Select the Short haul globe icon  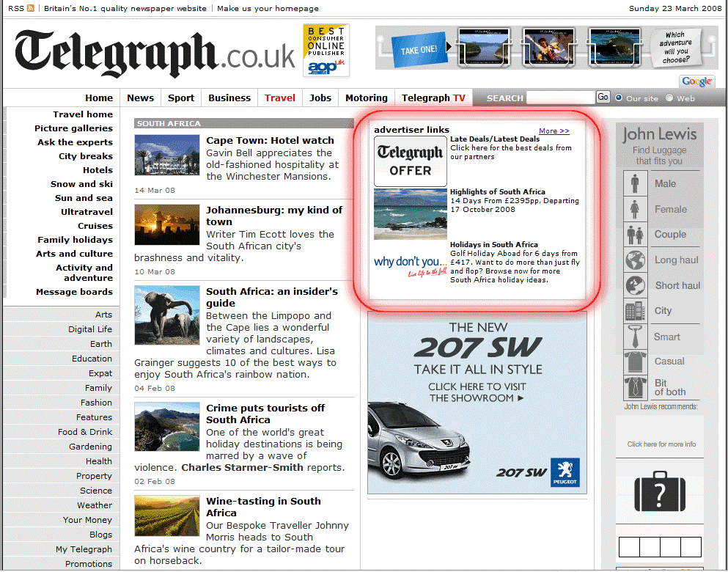click(635, 285)
